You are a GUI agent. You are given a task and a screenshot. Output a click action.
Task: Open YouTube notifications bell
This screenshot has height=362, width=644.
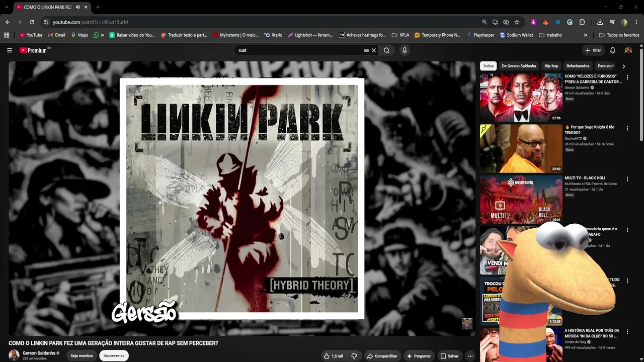tap(612, 50)
